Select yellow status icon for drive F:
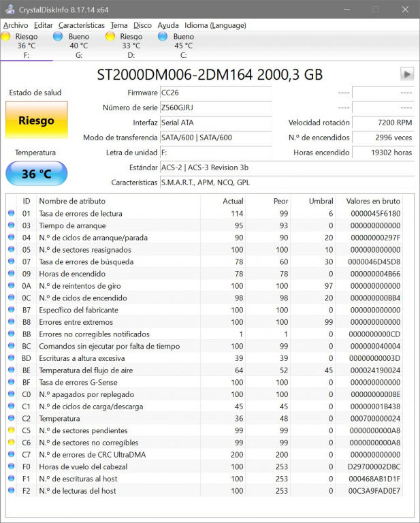 tap(6, 37)
